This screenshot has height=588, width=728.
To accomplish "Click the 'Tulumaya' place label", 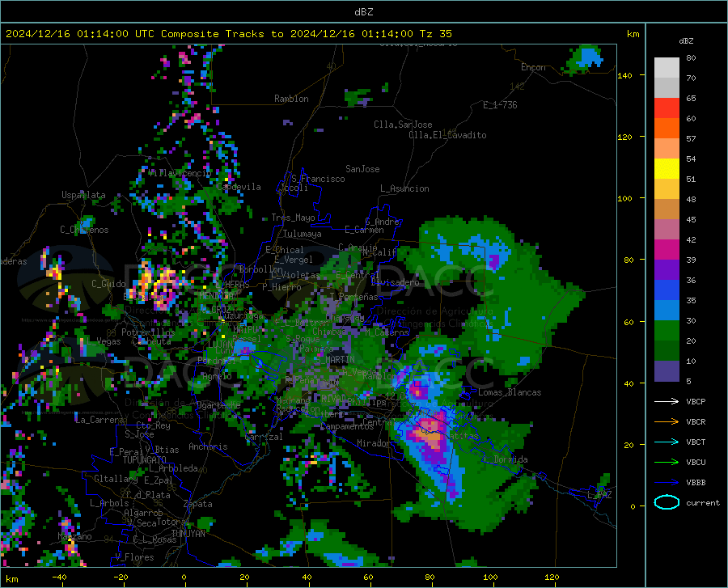I will coord(303,234).
